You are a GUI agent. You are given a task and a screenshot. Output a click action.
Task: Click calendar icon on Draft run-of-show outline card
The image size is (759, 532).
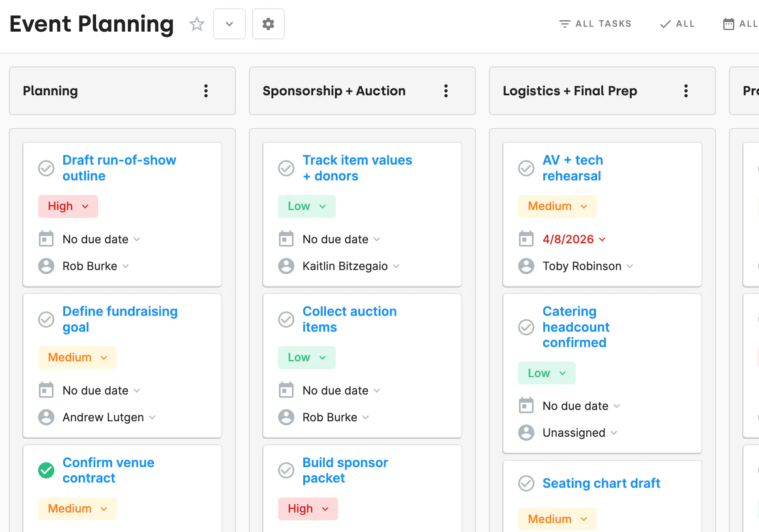point(46,239)
